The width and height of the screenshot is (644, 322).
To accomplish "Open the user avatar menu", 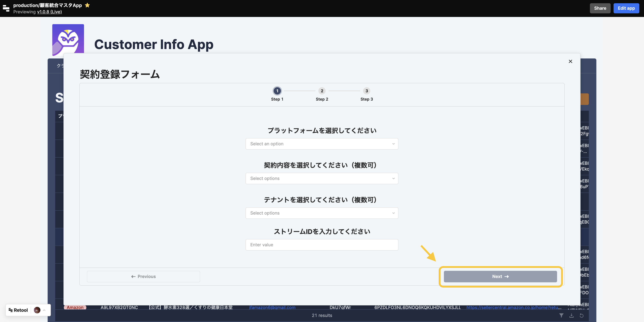I will pyautogui.click(x=37, y=310).
